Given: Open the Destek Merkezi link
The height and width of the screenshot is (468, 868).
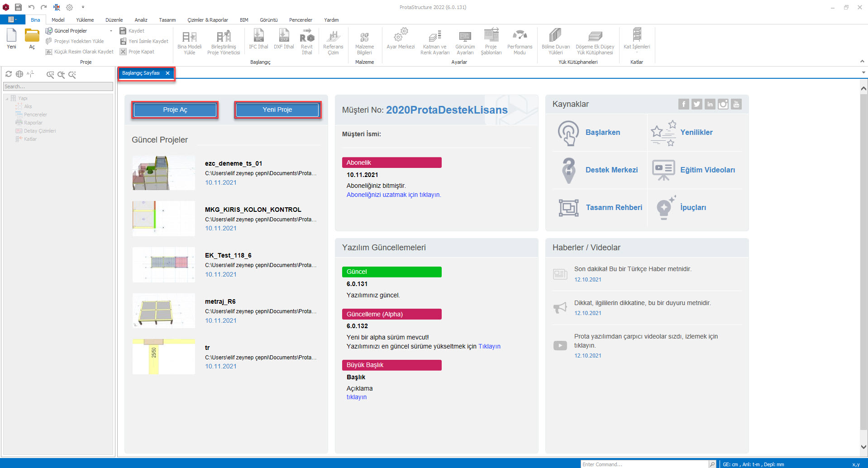Looking at the screenshot, I should click(x=611, y=170).
